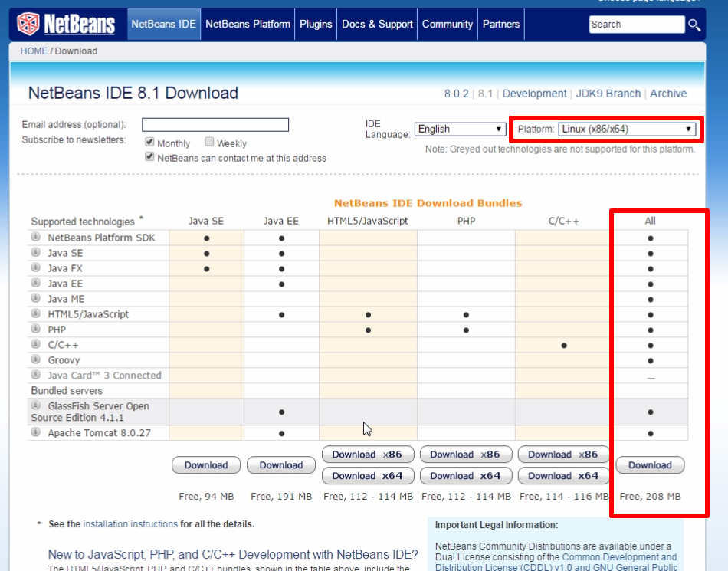Enable the Weekly newsletter checkbox
728x571 pixels.
point(209,142)
